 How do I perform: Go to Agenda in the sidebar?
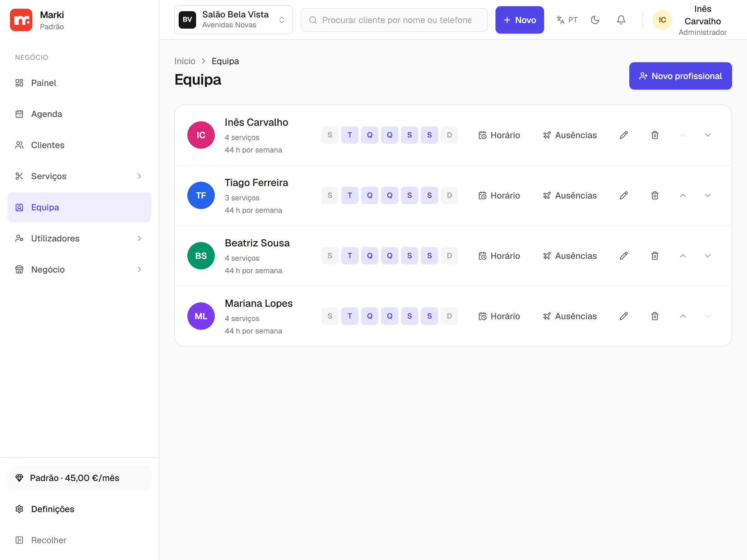click(79, 114)
